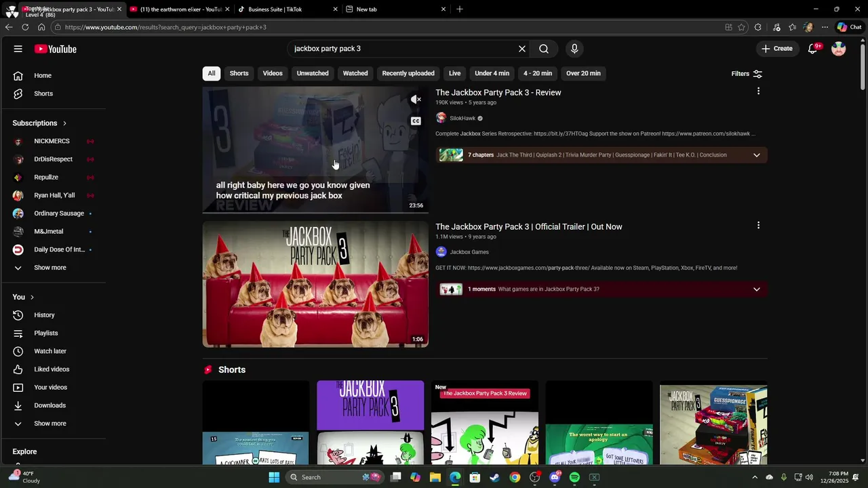The image size is (868, 488).
Task: Switch to the New tab tab
Action: [x=395, y=9]
